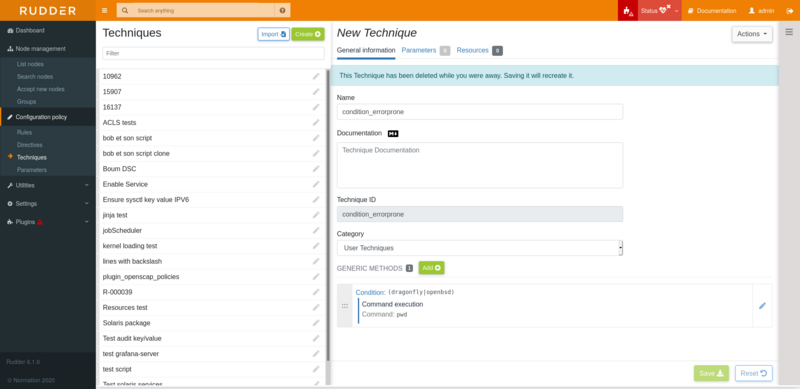Edit Solaris package via pencil icon
The width and height of the screenshot is (800, 389).
pos(316,323)
